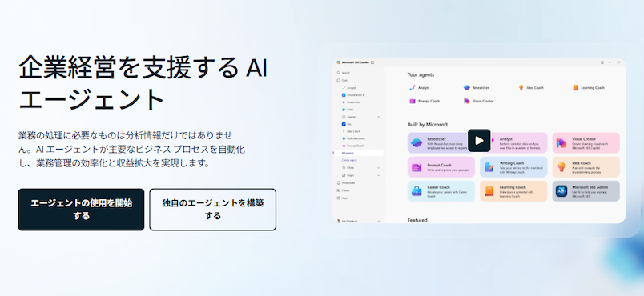
Task: Expand the Pages section chevron
Action: click(379, 175)
